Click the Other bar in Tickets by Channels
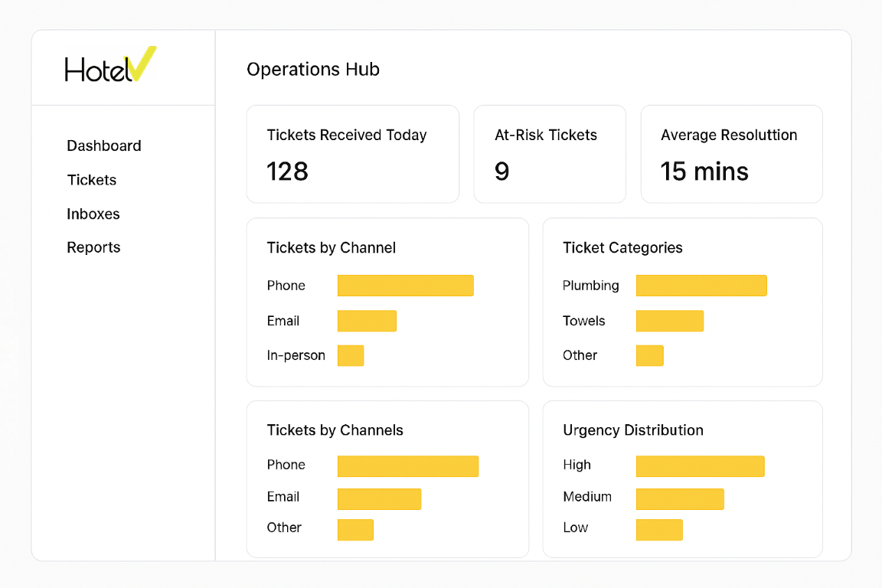 [x=355, y=529]
